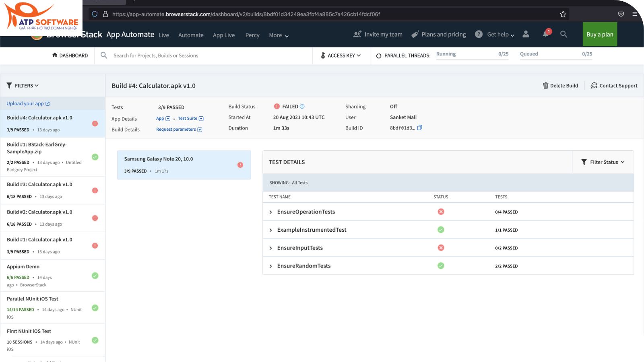644x362 pixels.
Task: Open the ACCESS KEY dropdown
Action: point(341,56)
